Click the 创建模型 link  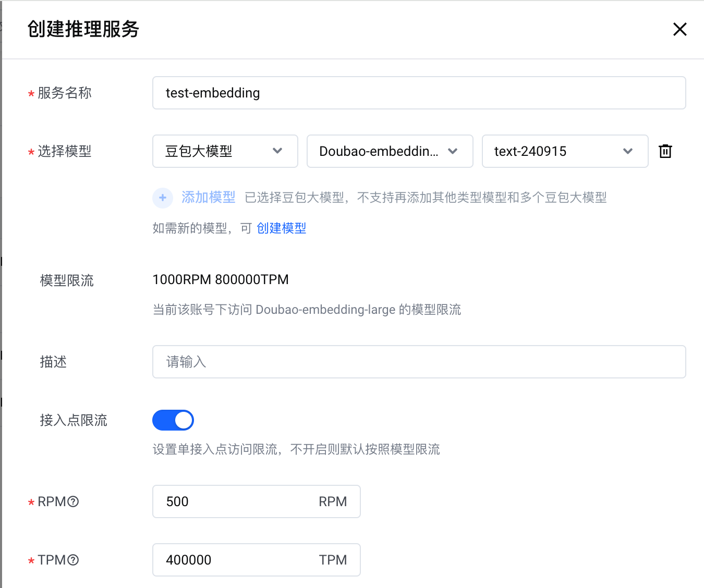pos(282,228)
